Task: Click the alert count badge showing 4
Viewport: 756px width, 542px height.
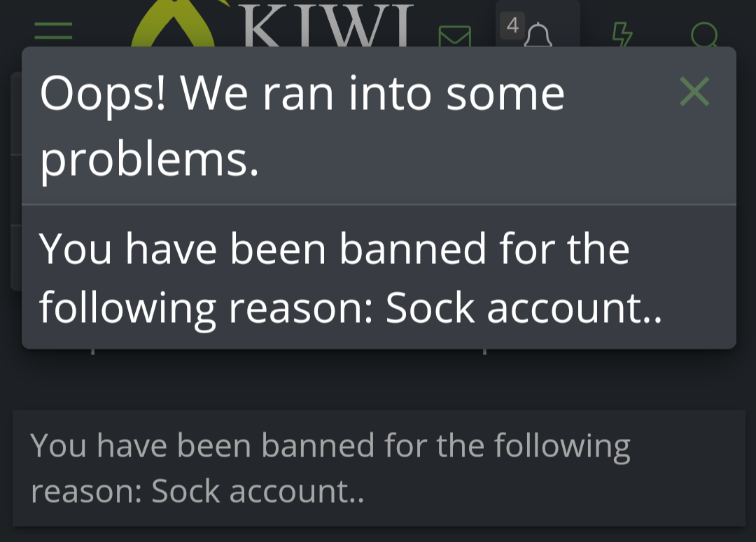Action: (512, 25)
